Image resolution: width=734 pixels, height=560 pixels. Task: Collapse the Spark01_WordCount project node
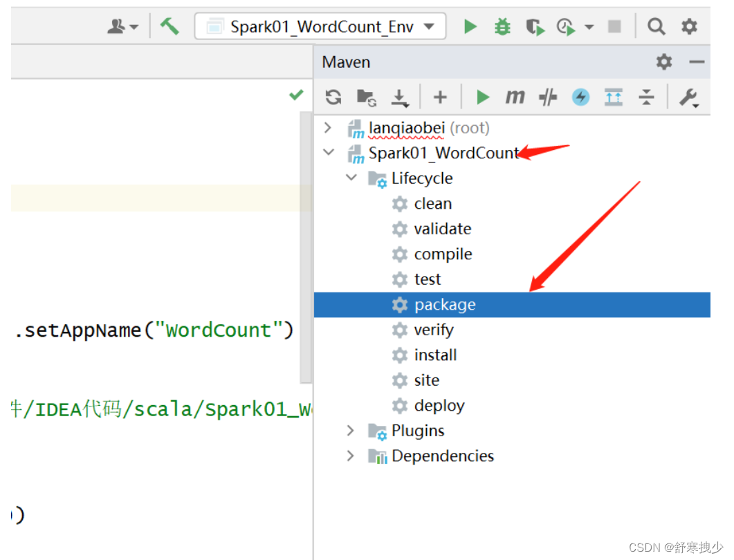click(329, 152)
